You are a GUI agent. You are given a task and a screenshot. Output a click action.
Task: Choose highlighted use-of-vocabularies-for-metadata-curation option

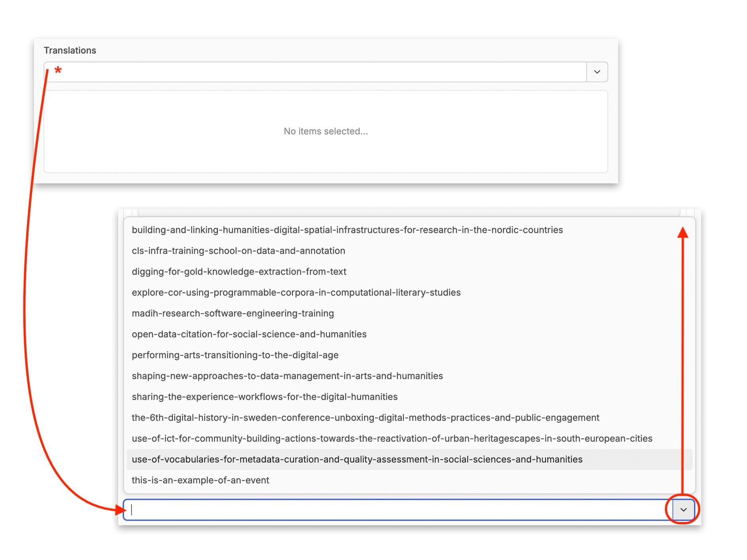357,460
